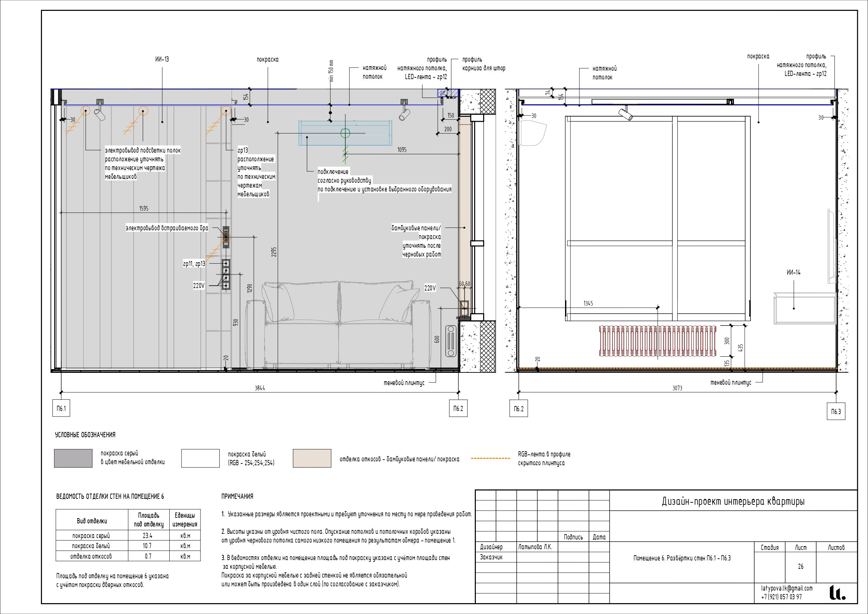Image resolution: width=868 pixels, height=614 pixels.
Task: Click the 'Площадь под отделку' table header
Action: click(149, 520)
